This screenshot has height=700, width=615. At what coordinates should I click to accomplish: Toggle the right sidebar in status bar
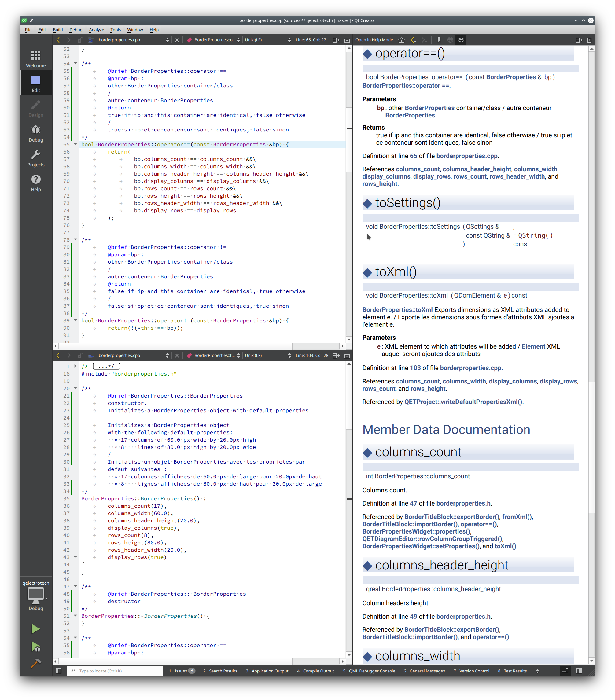(579, 671)
